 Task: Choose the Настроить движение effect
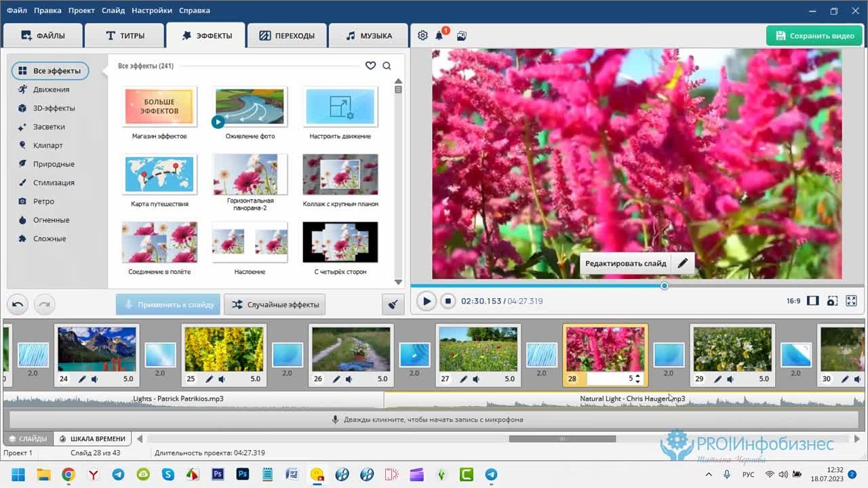340,106
